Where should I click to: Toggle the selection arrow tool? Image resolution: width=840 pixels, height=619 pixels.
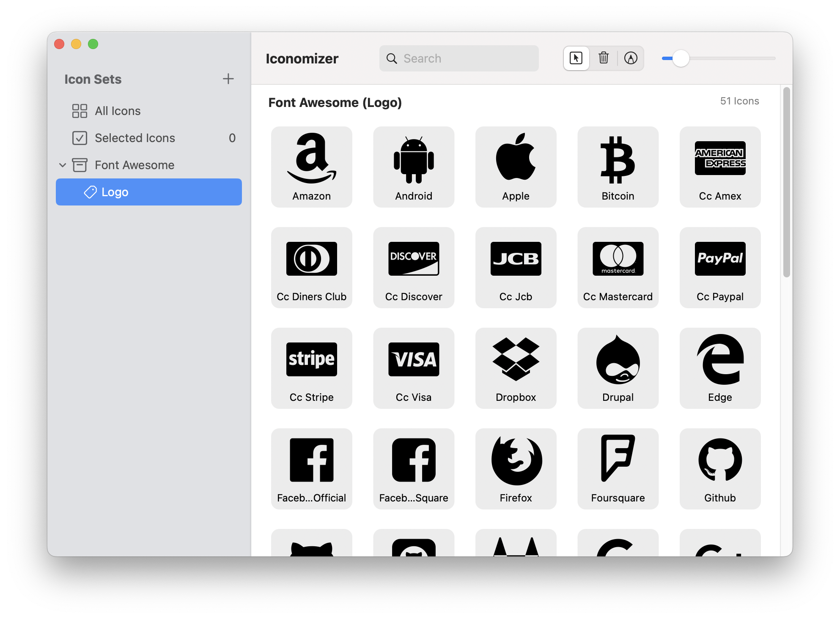click(576, 58)
